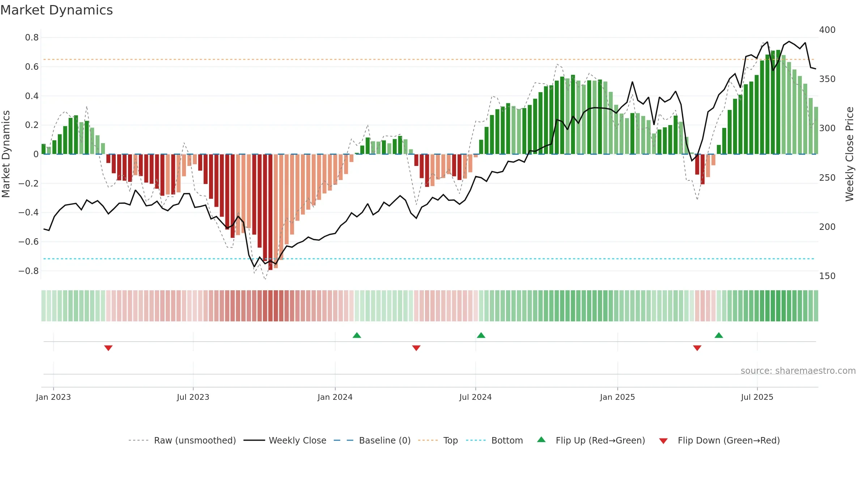Click the 0.4 tick on the left axis
The image size is (868, 488).
(x=32, y=96)
